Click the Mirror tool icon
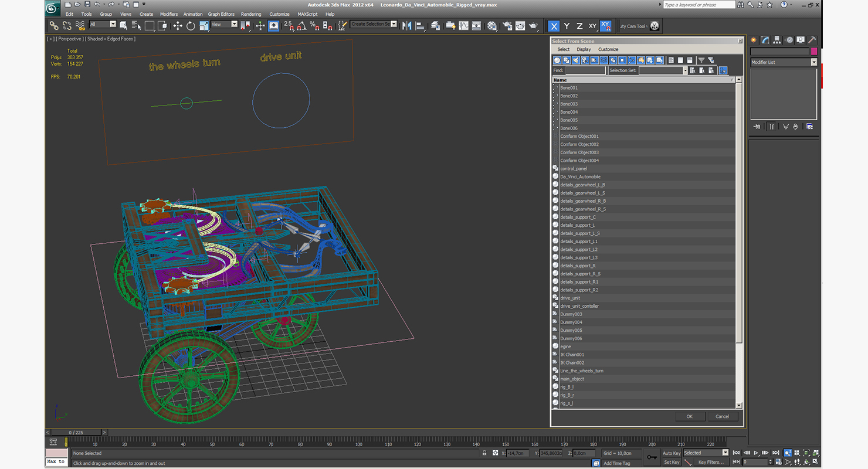This screenshot has height=469, width=868. click(406, 26)
